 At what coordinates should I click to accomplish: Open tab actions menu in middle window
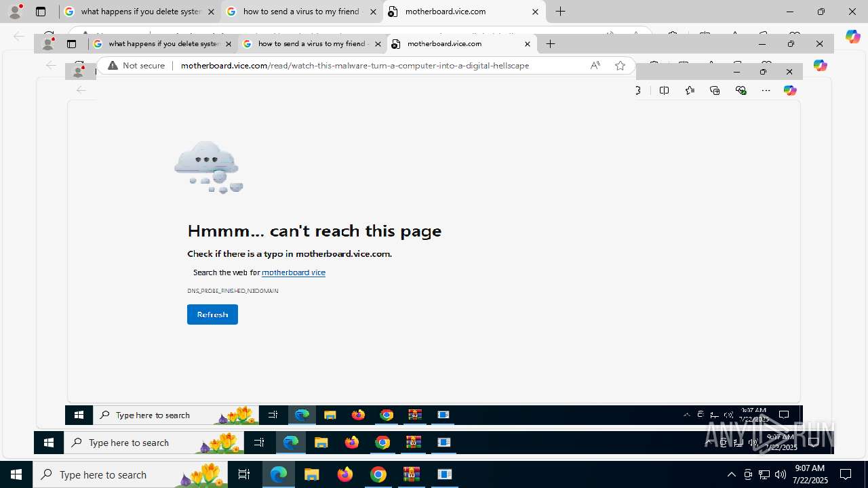tap(71, 43)
